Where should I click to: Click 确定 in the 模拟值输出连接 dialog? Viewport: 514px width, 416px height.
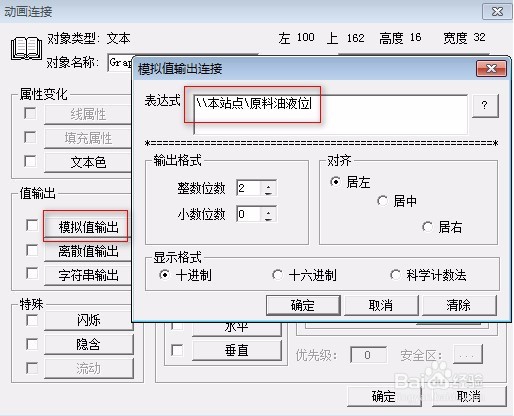pos(303,305)
